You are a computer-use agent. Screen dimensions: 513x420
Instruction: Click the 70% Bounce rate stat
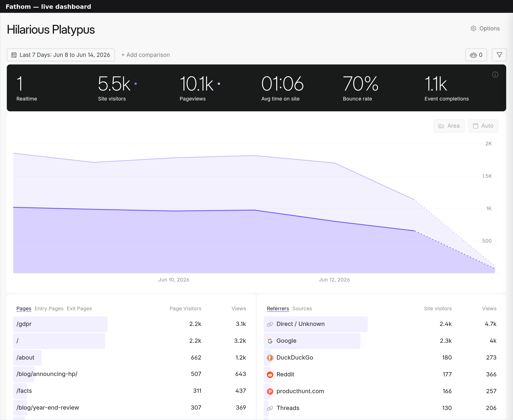click(361, 84)
